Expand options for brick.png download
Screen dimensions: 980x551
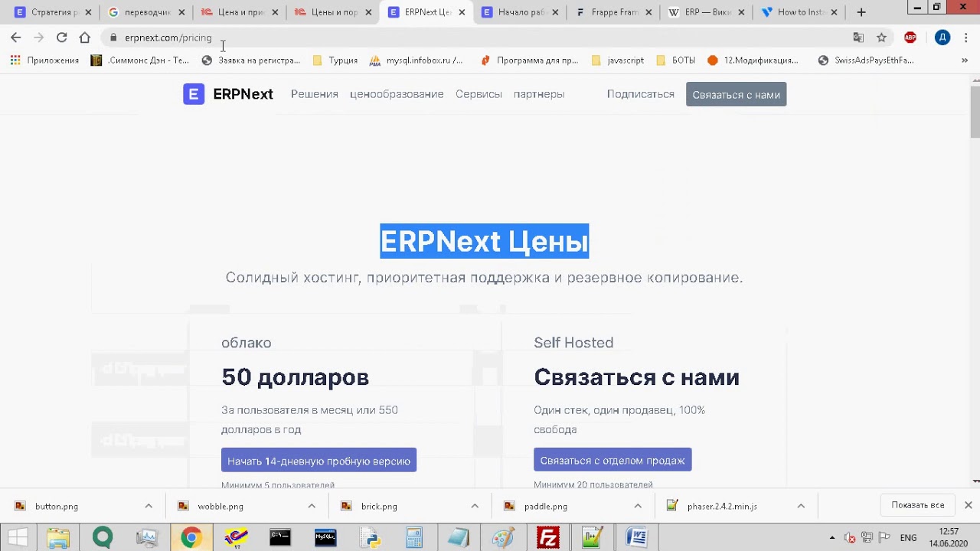pos(475,506)
